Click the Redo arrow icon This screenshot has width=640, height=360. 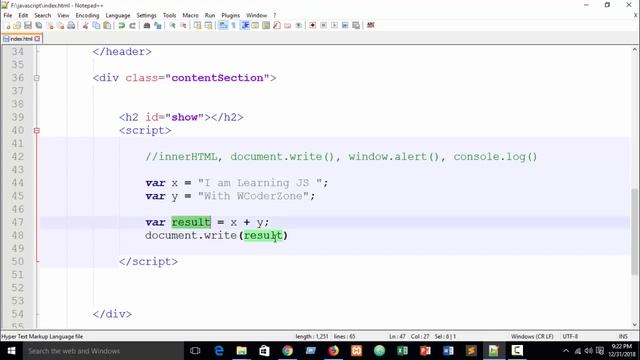[132, 25]
